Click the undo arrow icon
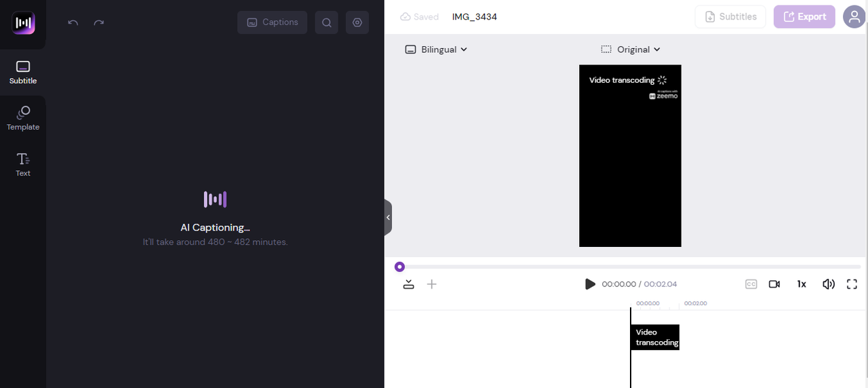This screenshot has width=868, height=388. pyautogui.click(x=73, y=22)
